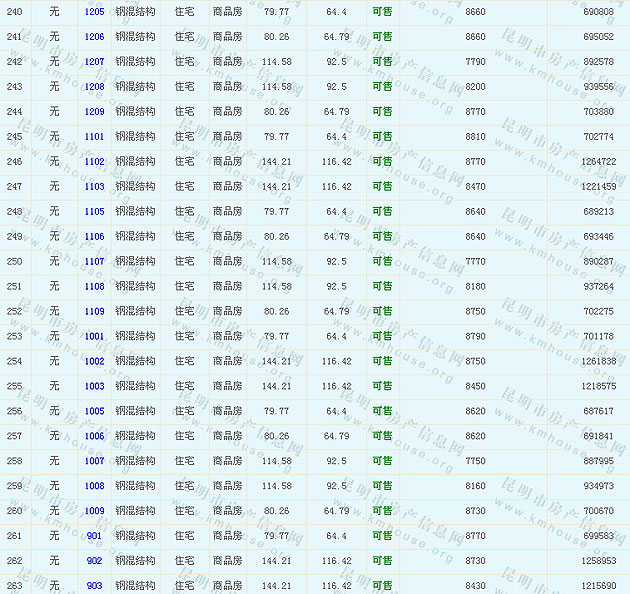Click total price 1264722 cell

(x=598, y=161)
